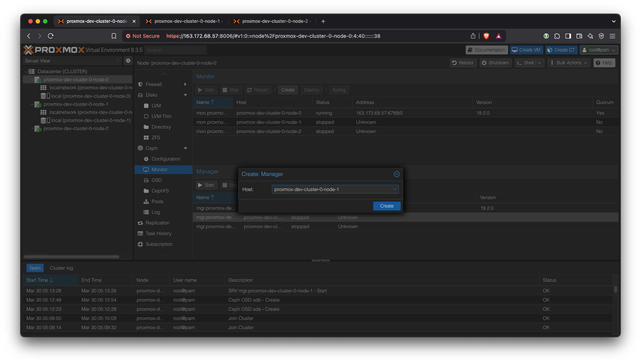Open the Bulk Actions dropdown

[569, 63]
